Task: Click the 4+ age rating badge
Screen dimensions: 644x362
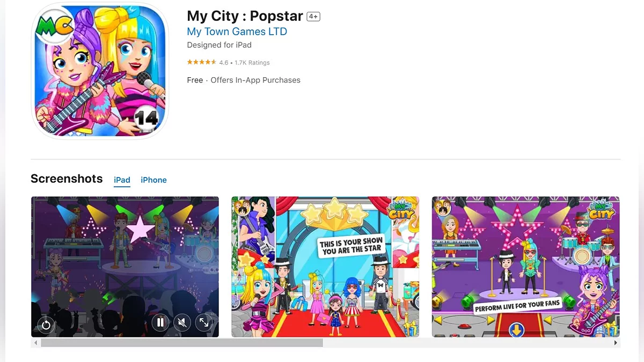Action: [313, 17]
